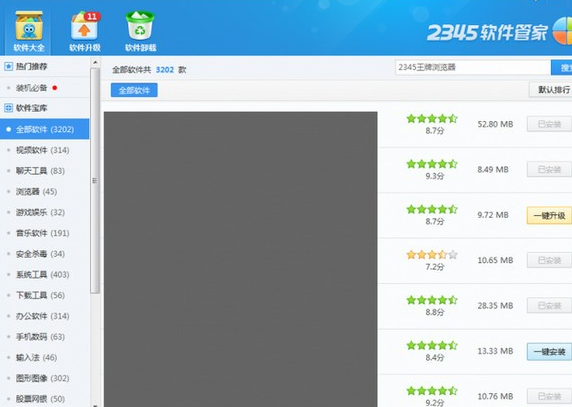Click the 一键升级 button
This screenshot has width=572, height=407.
[549, 215]
